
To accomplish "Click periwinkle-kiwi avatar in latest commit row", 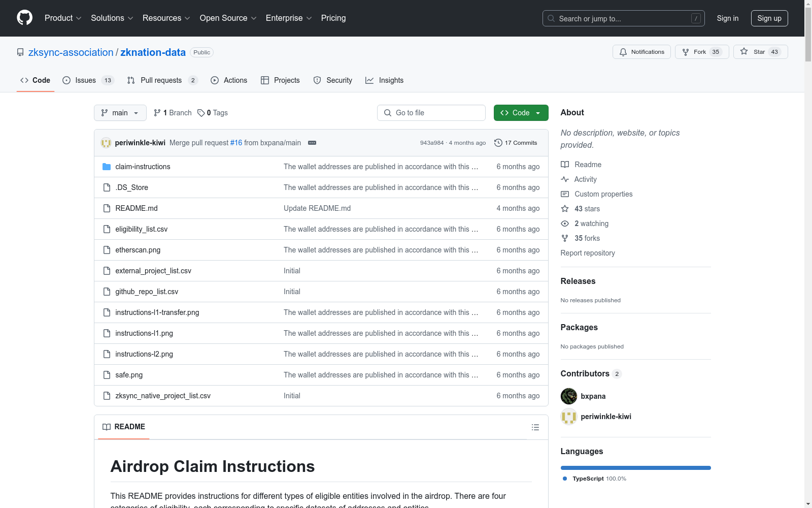I will tap(106, 143).
